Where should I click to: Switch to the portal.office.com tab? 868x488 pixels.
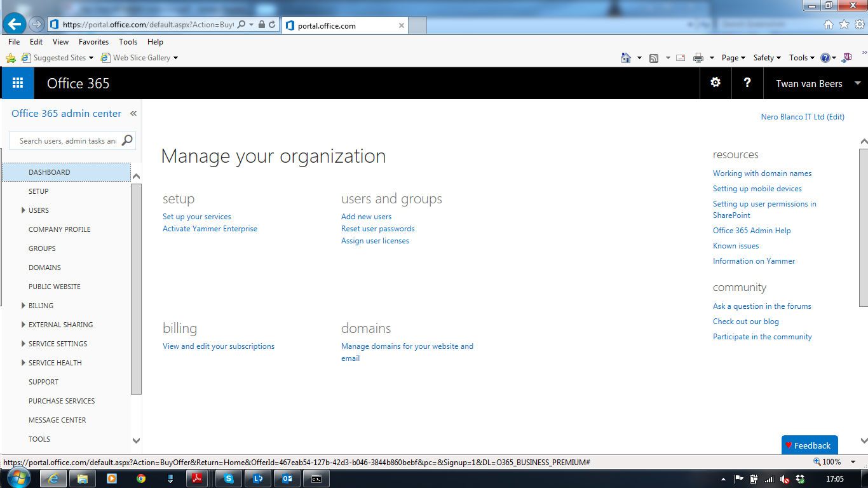[344, 25]
